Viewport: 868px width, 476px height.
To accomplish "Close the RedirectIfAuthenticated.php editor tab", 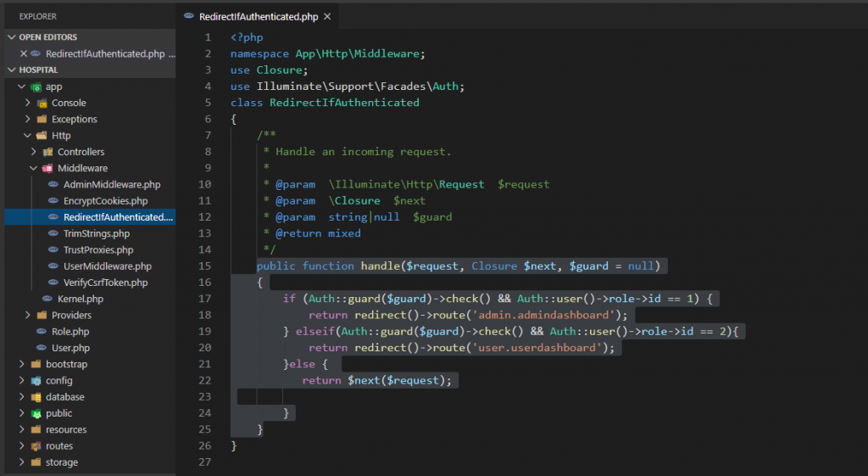I will [x=328, y=16].
